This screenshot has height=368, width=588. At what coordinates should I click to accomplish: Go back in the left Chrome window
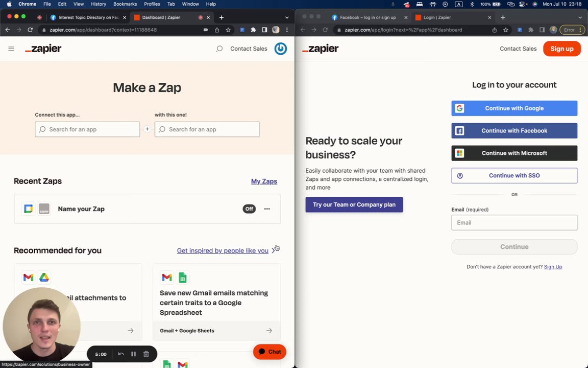click(x=8, y=30)
